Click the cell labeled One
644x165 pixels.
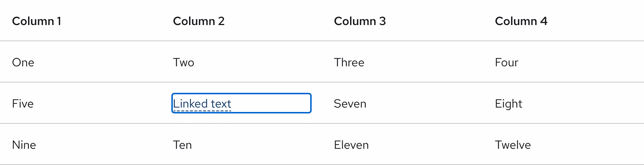click(x=23, y=62)
